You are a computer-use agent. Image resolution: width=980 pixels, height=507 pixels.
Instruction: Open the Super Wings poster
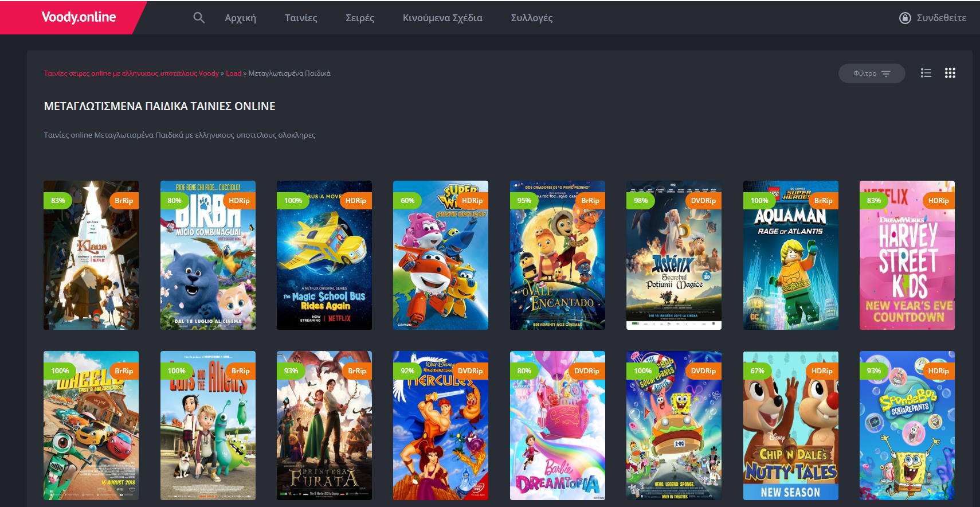click(441, 255)
